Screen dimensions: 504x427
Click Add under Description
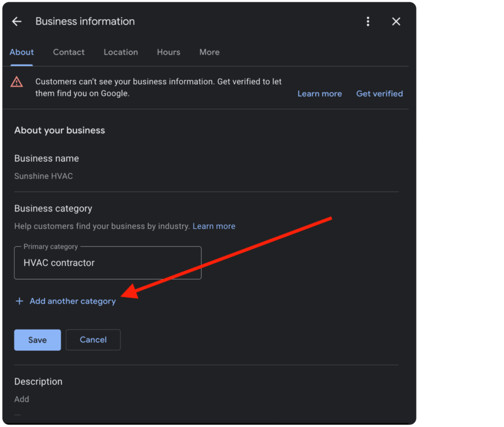coord(22,399)
